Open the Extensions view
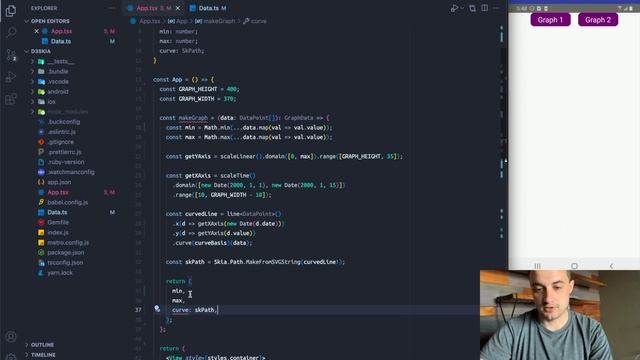 [11, 99]
